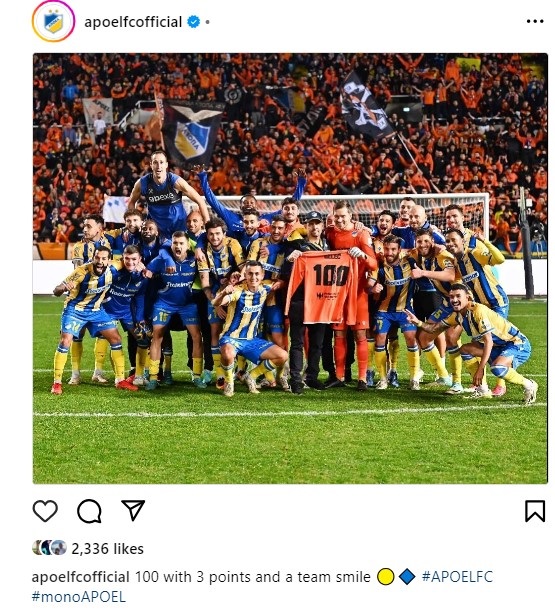Open the three-dot more options menu
This screenshot has height=616, width=555.
click(x=535, y=21)
